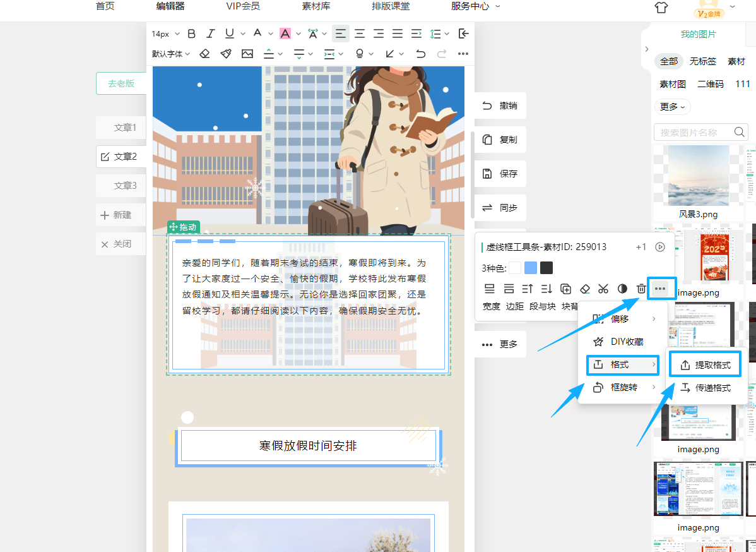The width and height of the screenshot is (756, 552).
Task: Select center text alignment
Action: [x=360, y=33]
